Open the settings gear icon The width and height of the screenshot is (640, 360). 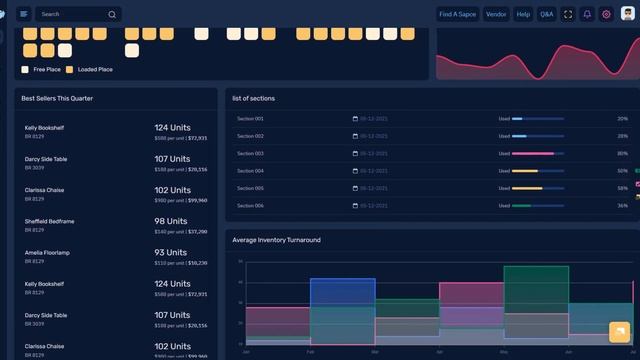[606, 14]
